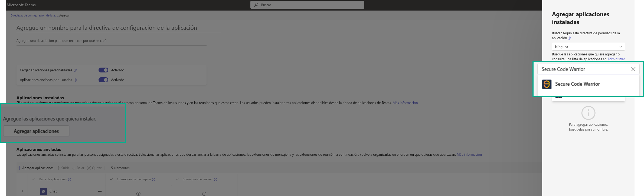Click the Chat row drag handle icon
Viewport: 644px width, 196px height.
tap(100, 191)
